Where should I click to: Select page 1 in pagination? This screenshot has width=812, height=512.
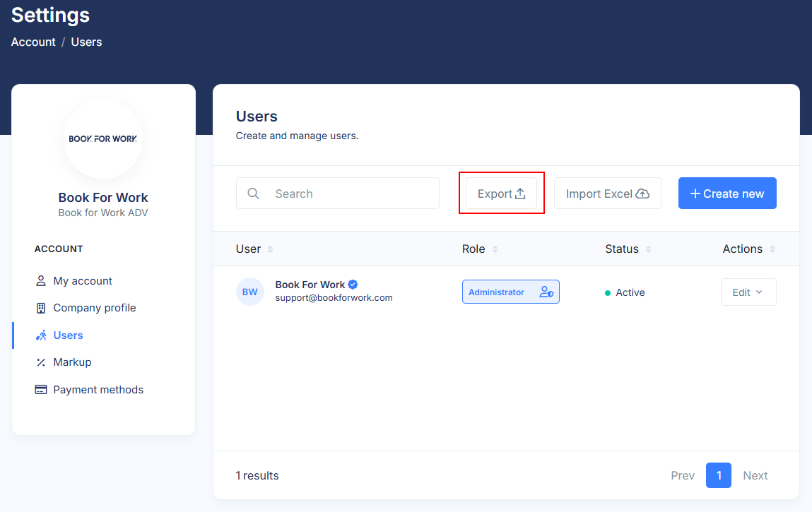click(718, 475)
